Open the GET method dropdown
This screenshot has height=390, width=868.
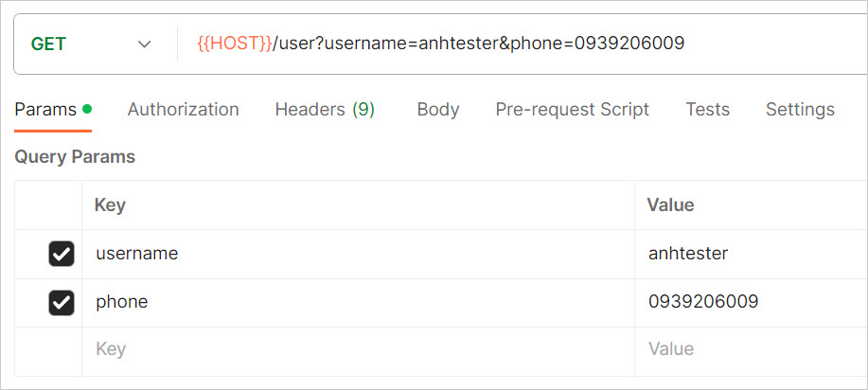pos(91,44)
